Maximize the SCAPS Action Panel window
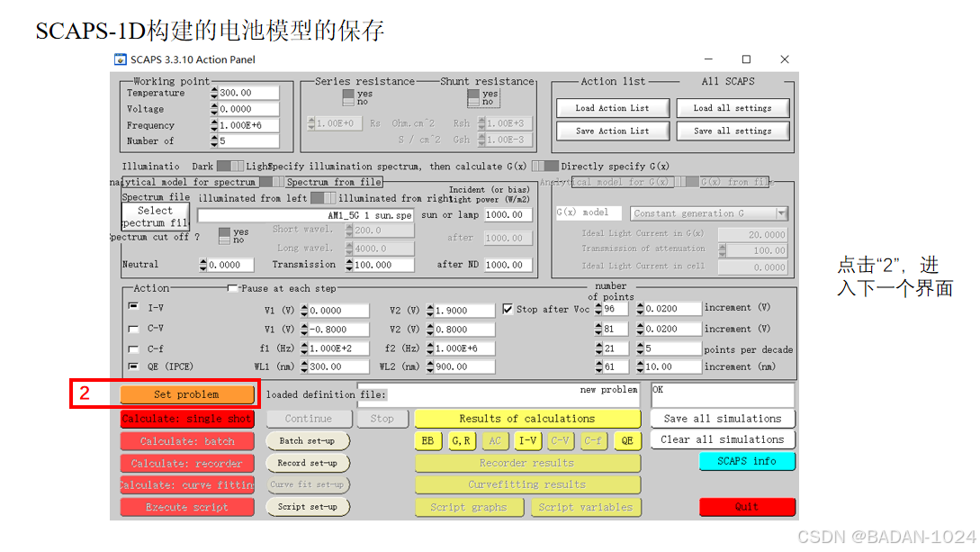 [746, 59]
